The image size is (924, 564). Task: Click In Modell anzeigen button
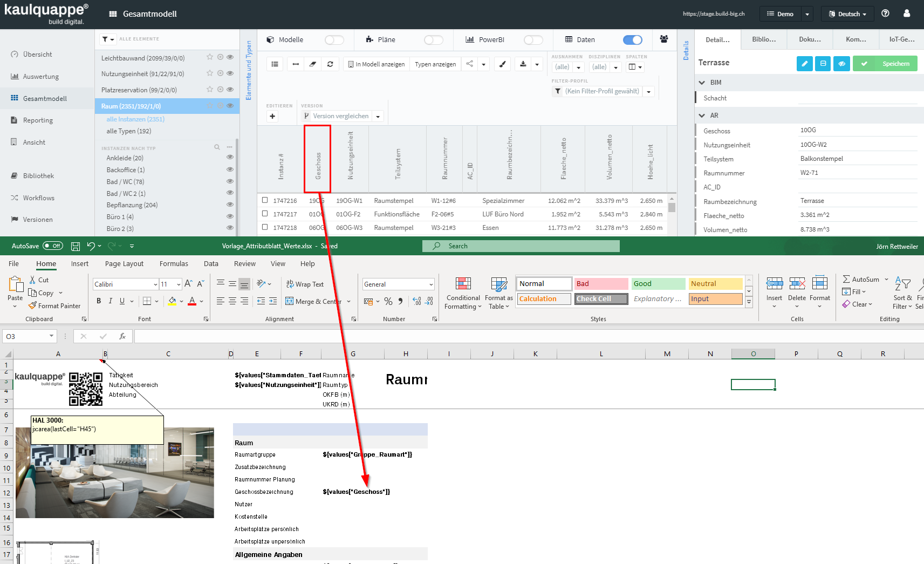[377, 64]
